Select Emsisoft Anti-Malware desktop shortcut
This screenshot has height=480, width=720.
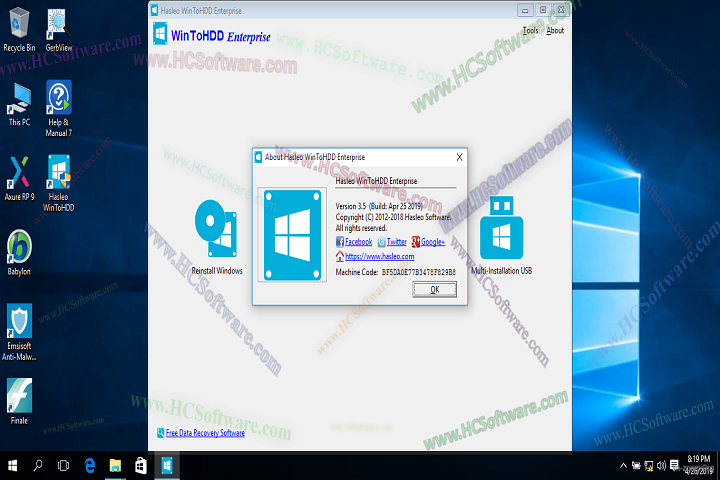tap(19, 332)
